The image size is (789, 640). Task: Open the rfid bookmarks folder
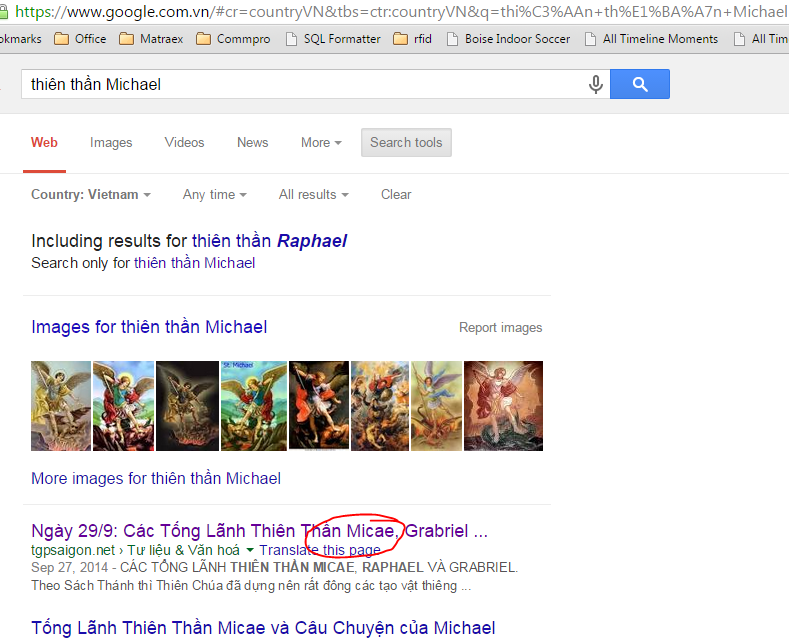[x=413, y=39]
